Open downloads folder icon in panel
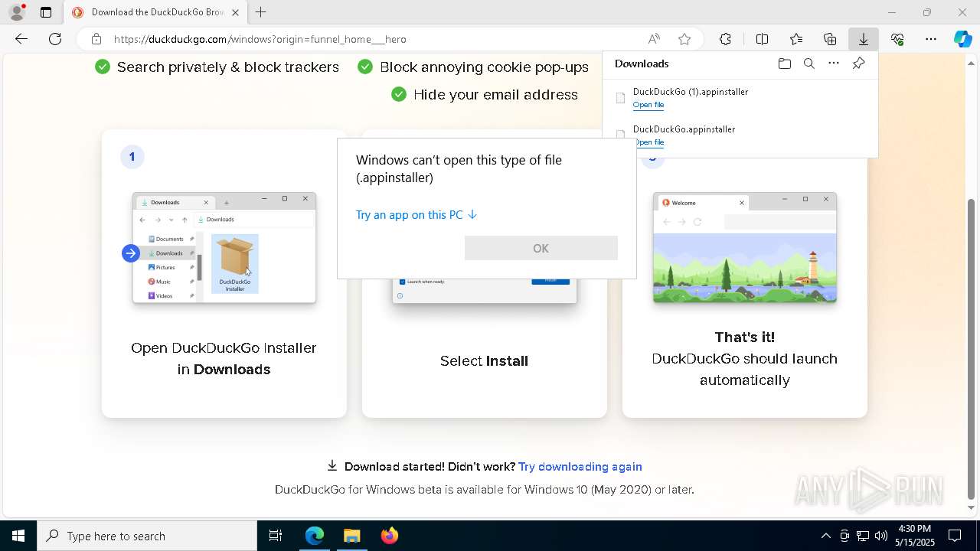This screenshot has width=980, height=551. (x=784, y=64)
